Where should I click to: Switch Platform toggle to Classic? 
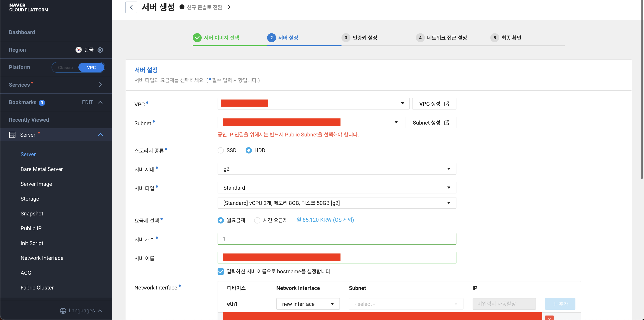point(65,67)
